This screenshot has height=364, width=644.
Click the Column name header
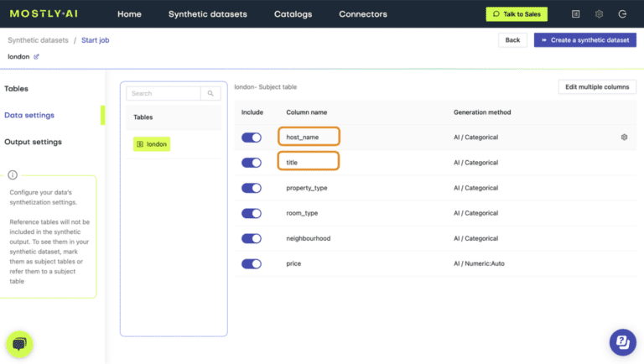click(x=306, y=112)
